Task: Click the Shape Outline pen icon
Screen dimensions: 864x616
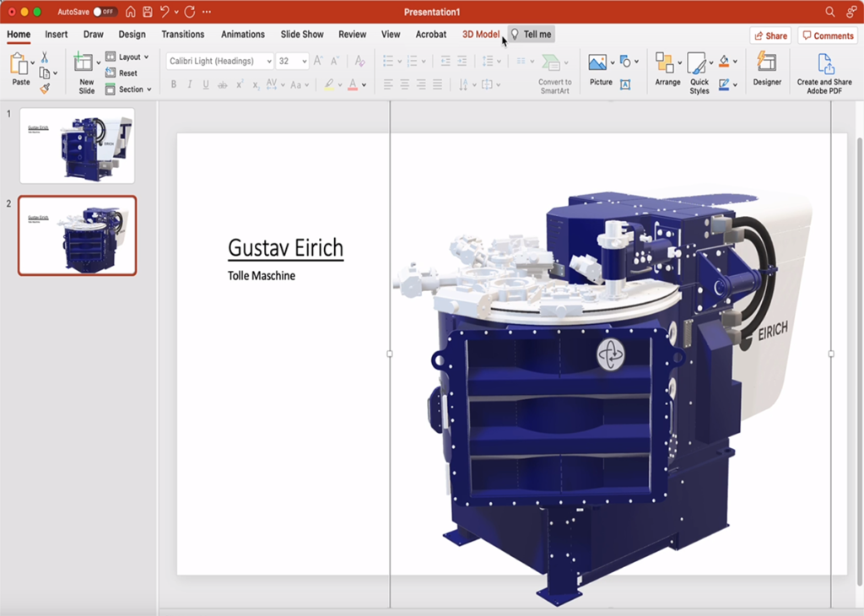Action: point(724,84)
